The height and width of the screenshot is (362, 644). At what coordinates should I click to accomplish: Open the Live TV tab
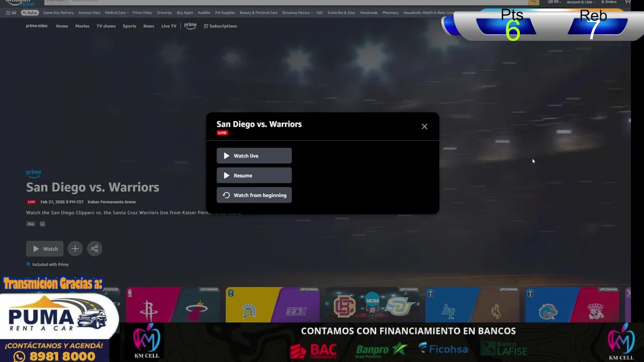[169, 26]
